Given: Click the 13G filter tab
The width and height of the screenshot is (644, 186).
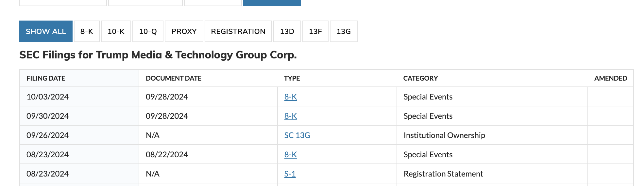Looking at the screenshot, I should pyautogui.click(x=344, y=31).
